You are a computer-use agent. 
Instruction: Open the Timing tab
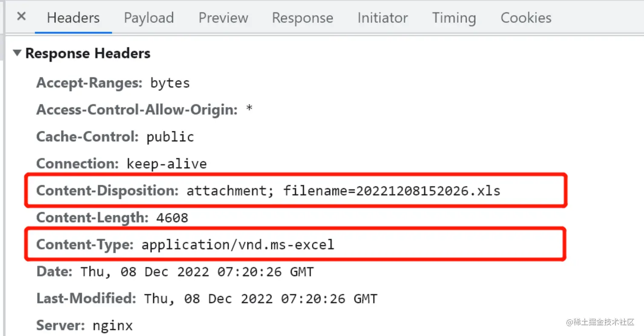click(x=454, y=18)
